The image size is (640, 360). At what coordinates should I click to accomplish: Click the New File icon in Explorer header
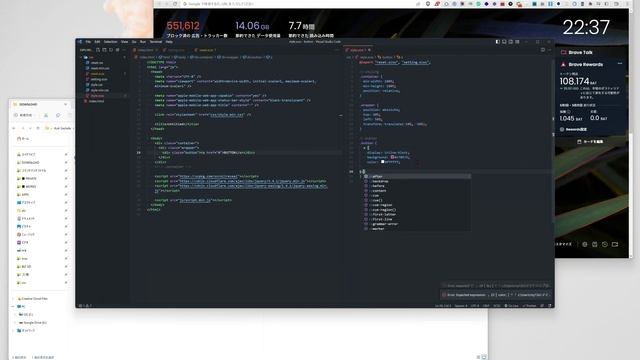(98, 50)
